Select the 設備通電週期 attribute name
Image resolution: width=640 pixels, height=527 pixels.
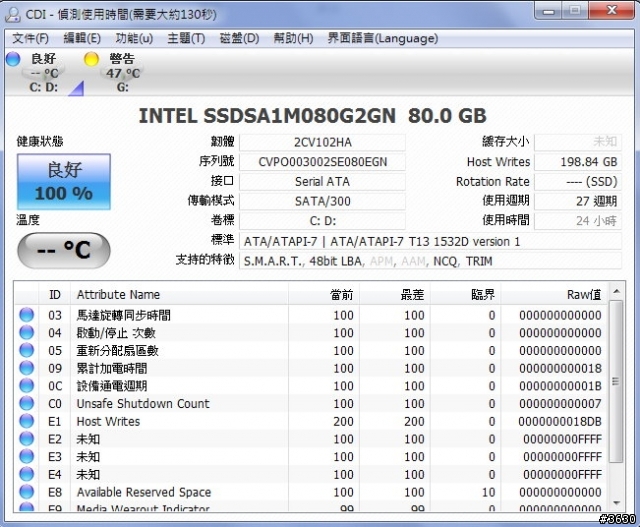click(x=112, y=386)
